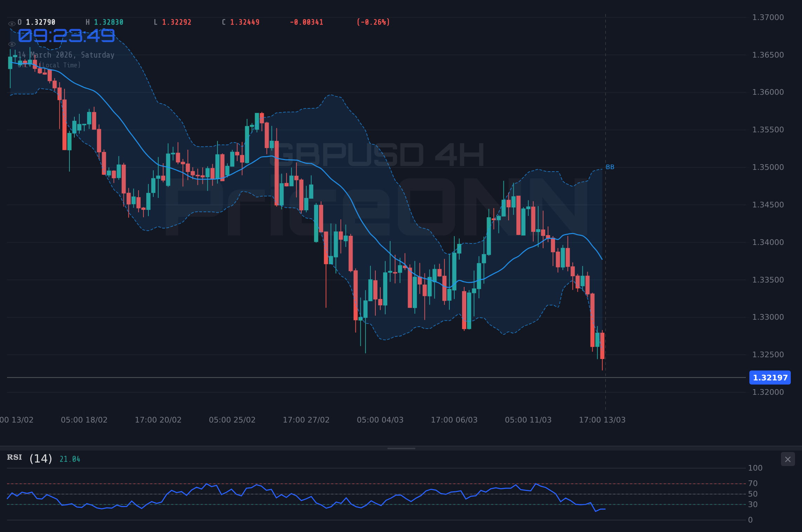The height and width of the screenshot is (532, 802).
Task: Select the horizontal line at 1.32197
Action: (x=376, y=378)
